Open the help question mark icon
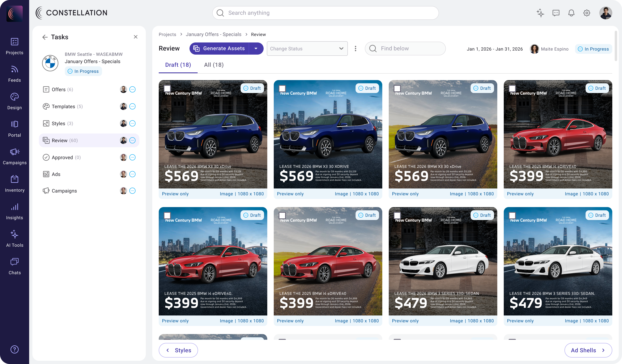Image resolution: width=622 pixels, height=364 pixels. [x=15, y=349]
